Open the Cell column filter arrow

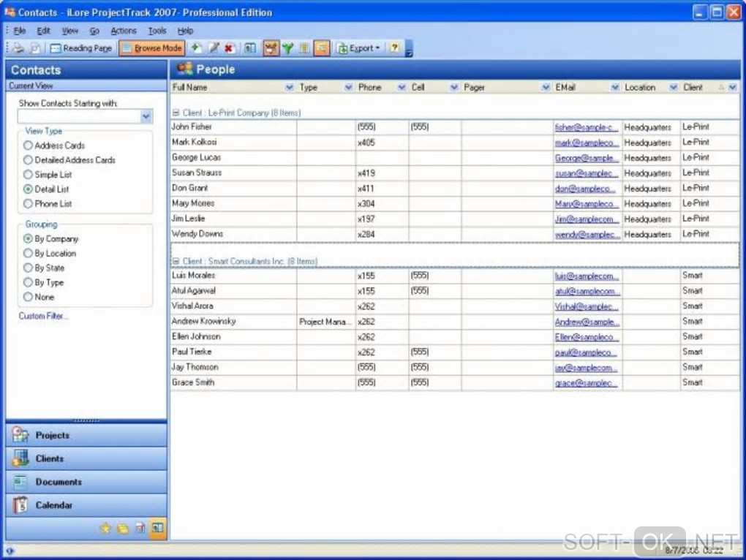(x=454, y=88)
